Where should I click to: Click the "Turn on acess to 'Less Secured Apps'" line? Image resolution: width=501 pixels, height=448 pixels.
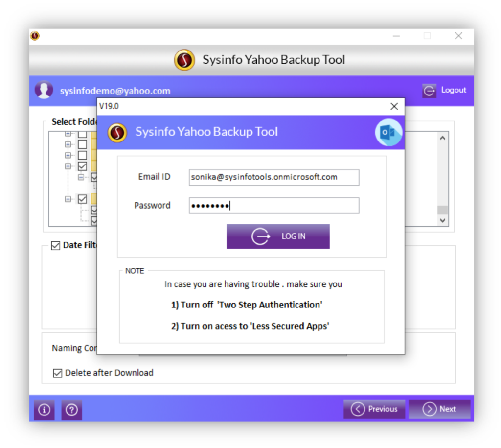(250, 326)
